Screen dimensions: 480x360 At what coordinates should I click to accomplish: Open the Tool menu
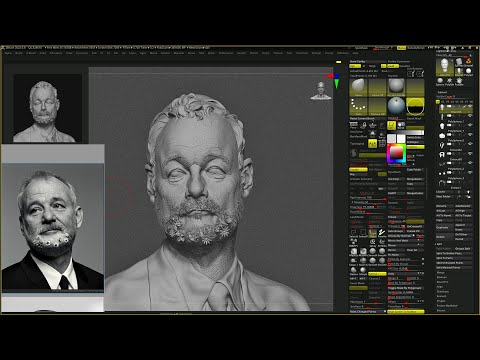tap(289, 53)
